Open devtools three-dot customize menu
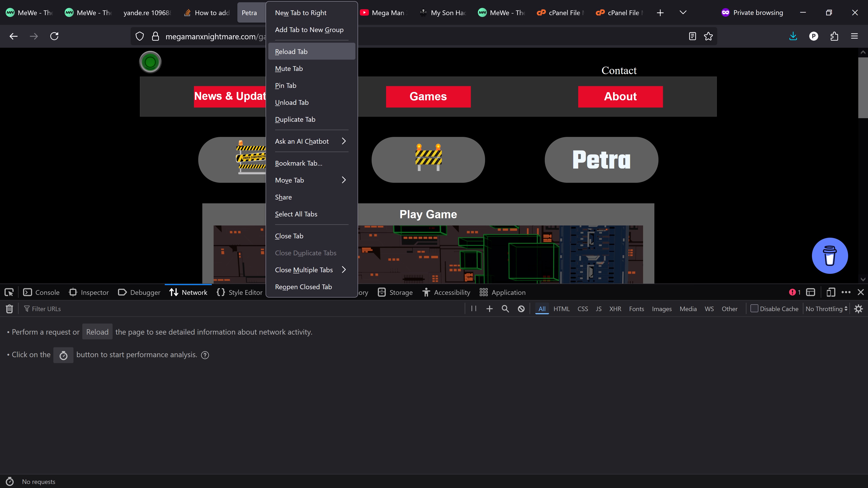Viewport: 868px width, 488px height. (846, 292)
